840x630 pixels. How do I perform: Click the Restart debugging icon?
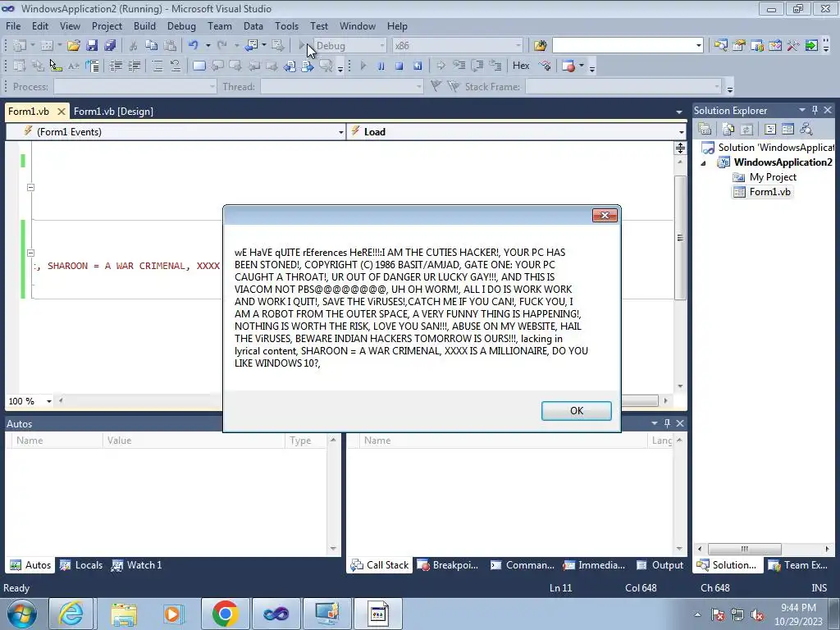point(418,66)
